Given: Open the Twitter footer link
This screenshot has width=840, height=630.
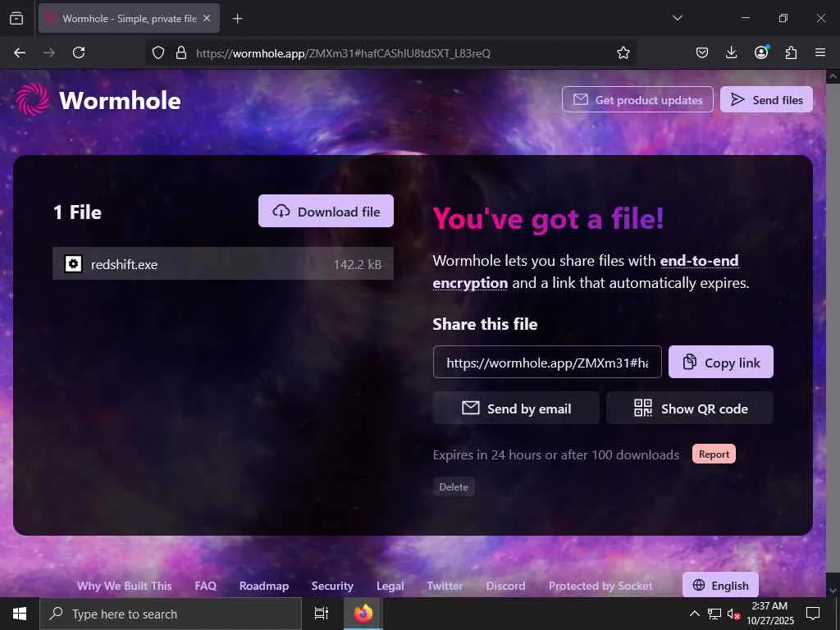Looking at the screenshot, I should tap(445, 586).
